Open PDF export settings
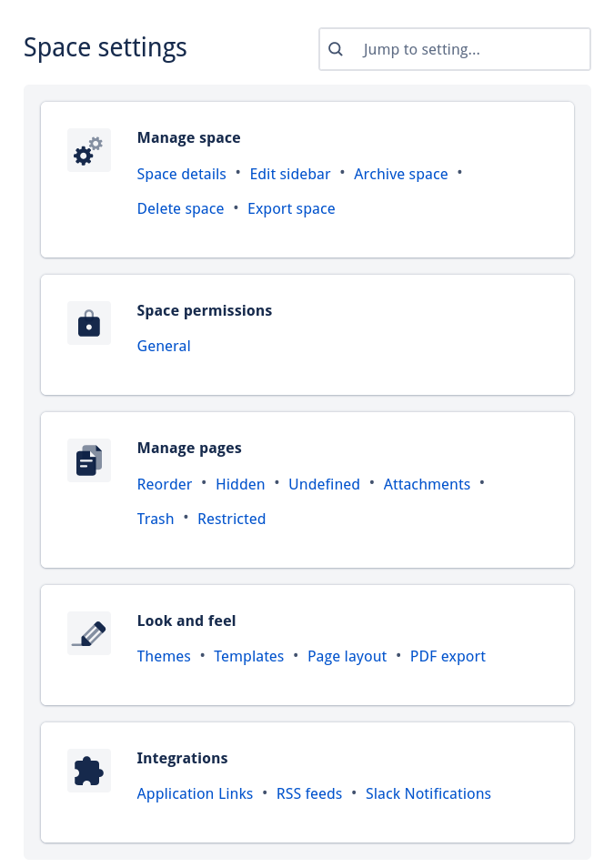614x868 pixels. (448, 656)
